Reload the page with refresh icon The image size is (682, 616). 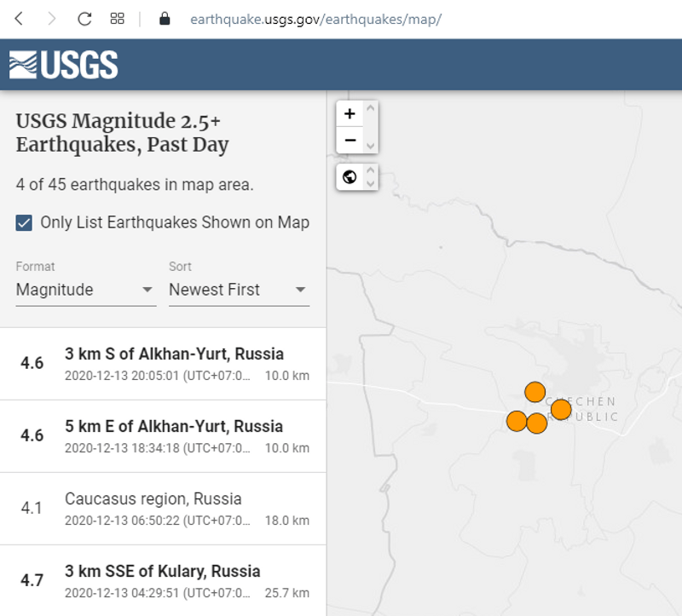[84, 19]
